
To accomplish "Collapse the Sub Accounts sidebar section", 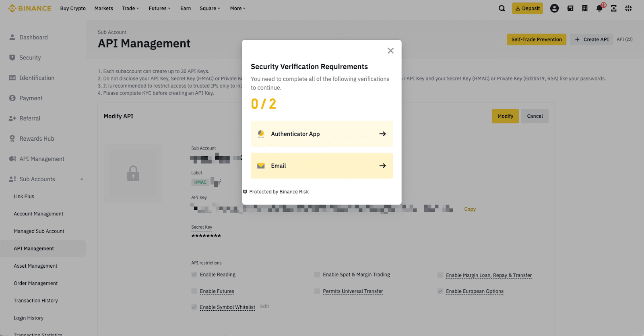I will pyautogui.click(x=82, y=179).
